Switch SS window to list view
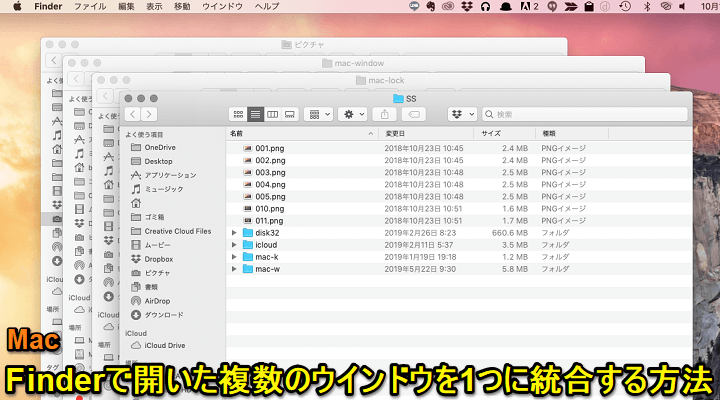The image size is (720, 400). coord(255,114)
